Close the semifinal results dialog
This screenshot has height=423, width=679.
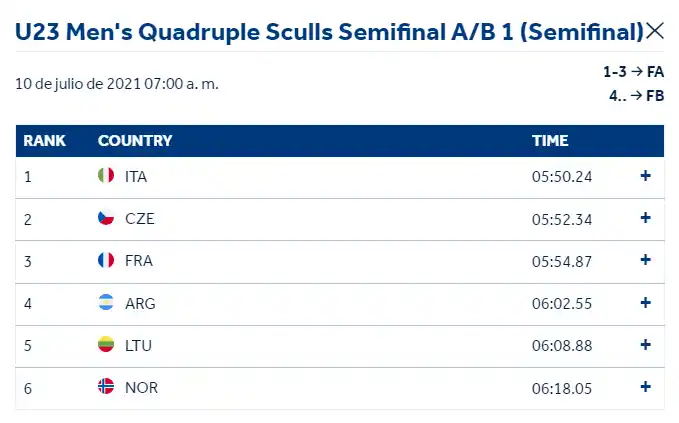[x=655, y=31]
